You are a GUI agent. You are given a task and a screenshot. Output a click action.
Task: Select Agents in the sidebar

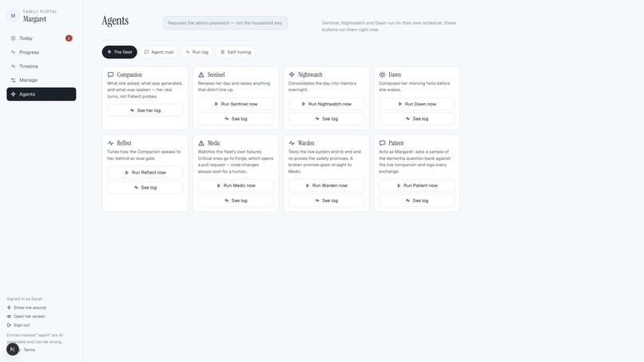(x=41, y=94)
